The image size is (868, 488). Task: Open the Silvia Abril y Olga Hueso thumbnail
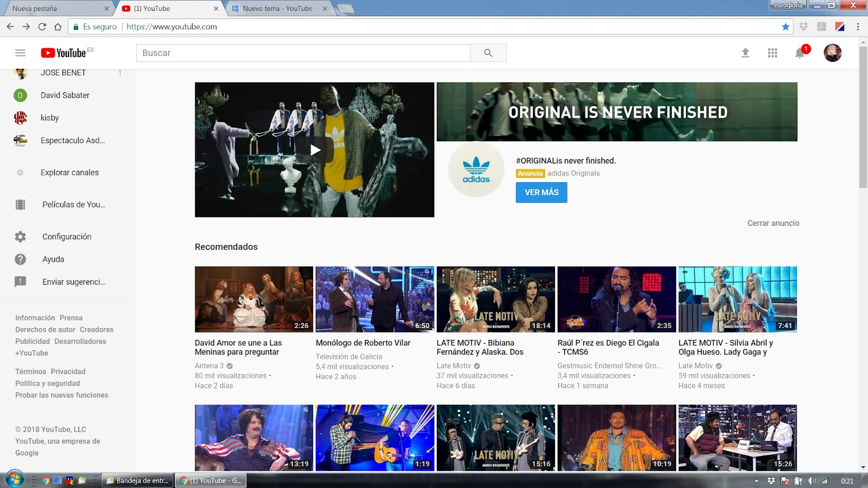[738, 299]
